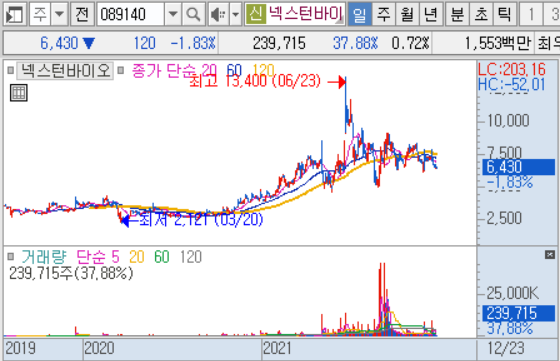Open the stock code history dropdown
The width and height of the screenshot is (560, 361).
point(173,14)
